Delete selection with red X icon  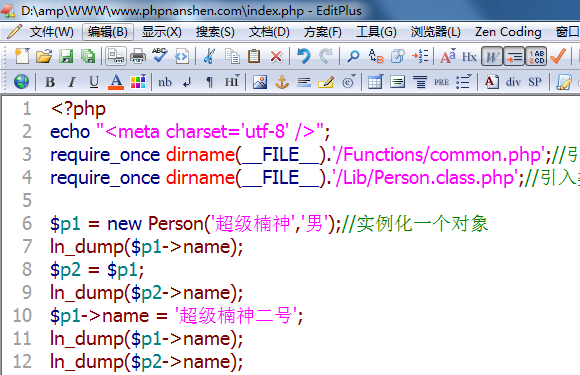point(276,56)
